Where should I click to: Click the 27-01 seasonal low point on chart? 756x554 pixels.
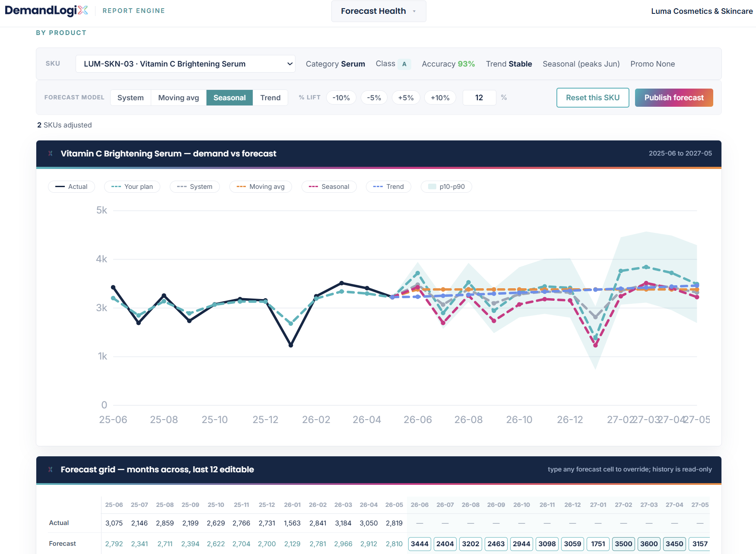pyautogui.click(x=596, y=345)
